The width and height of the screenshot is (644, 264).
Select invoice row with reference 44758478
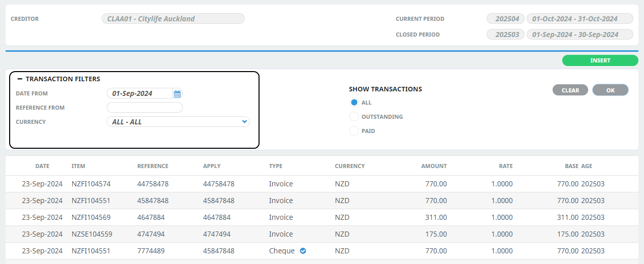pyautogui.click(x=152, y=184)
